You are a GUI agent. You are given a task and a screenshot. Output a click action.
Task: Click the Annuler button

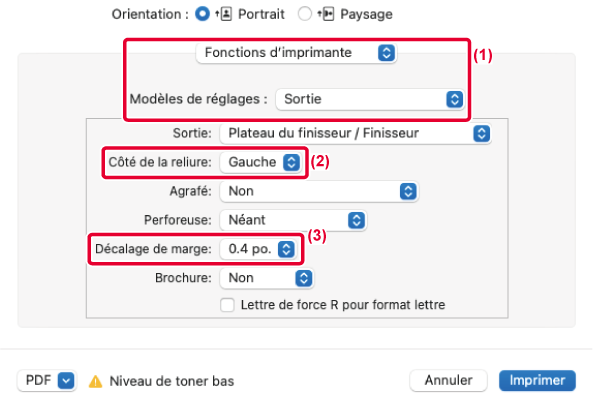click(x=448, y=380)
